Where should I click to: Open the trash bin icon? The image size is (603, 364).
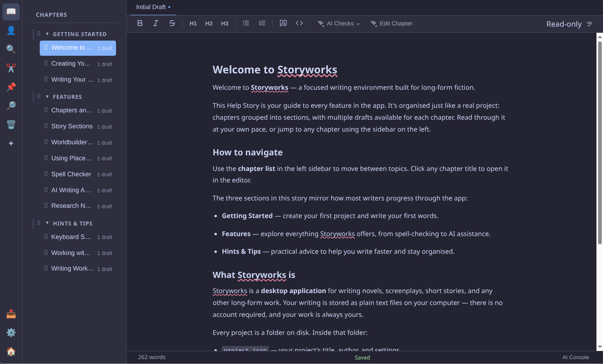coord(11,125)
